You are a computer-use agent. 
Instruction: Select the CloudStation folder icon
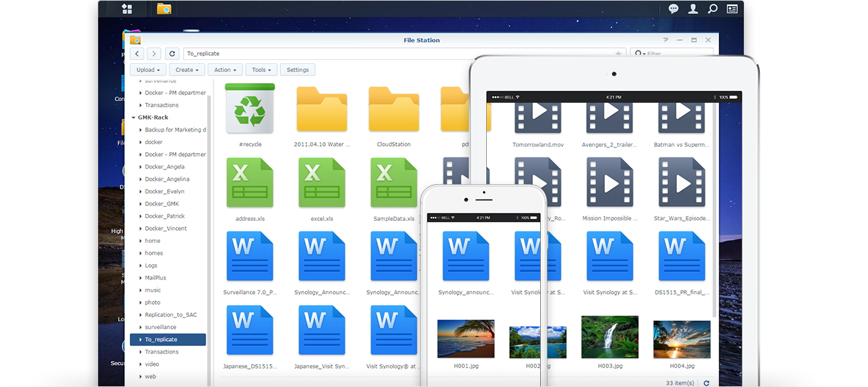coord(394,108)
